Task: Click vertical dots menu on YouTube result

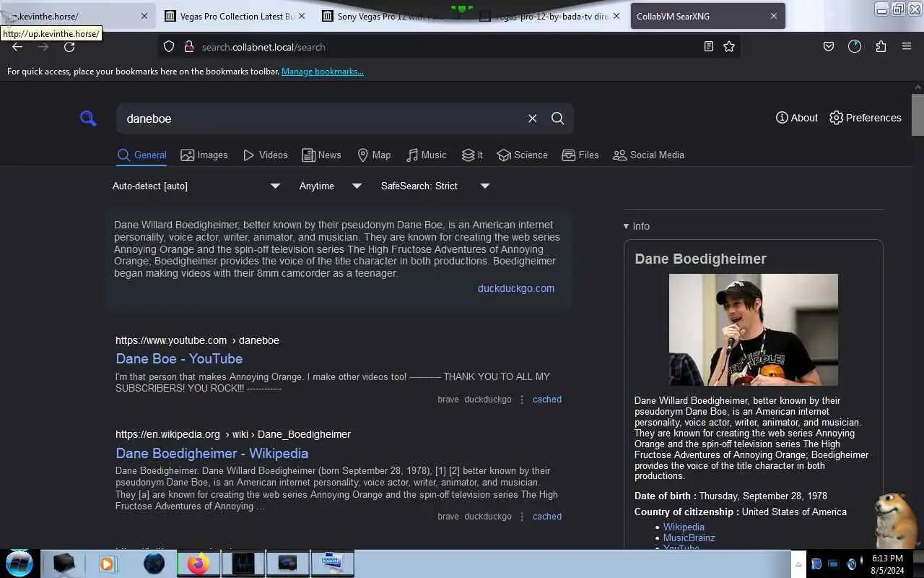Action: 522,400
